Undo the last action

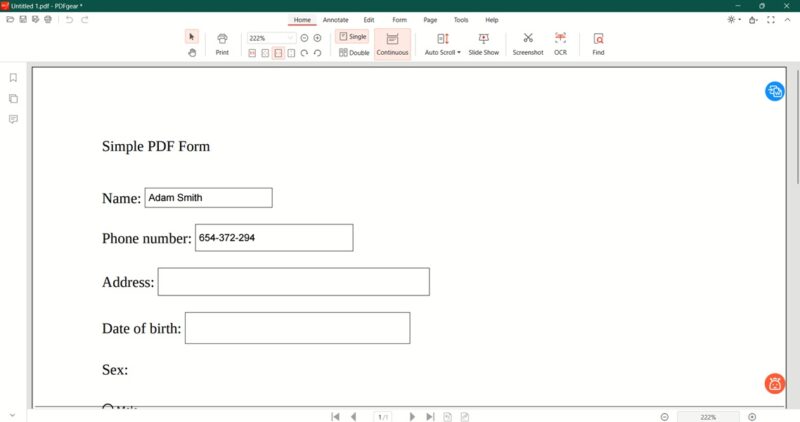pos(69,19)
